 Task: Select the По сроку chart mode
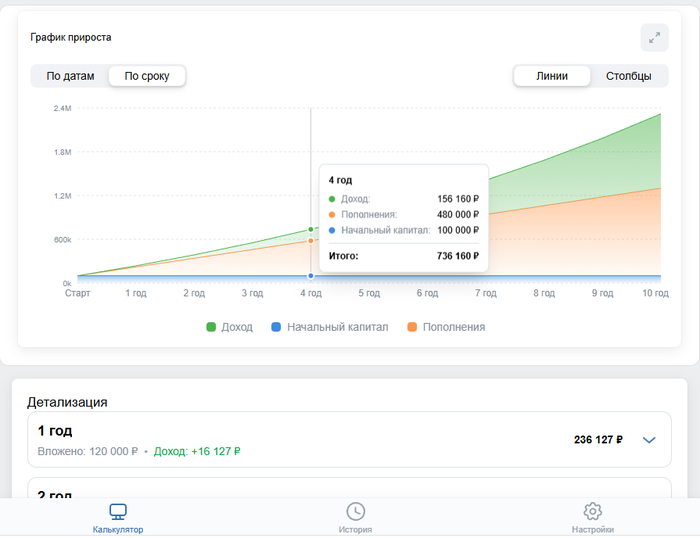(147, 76)
